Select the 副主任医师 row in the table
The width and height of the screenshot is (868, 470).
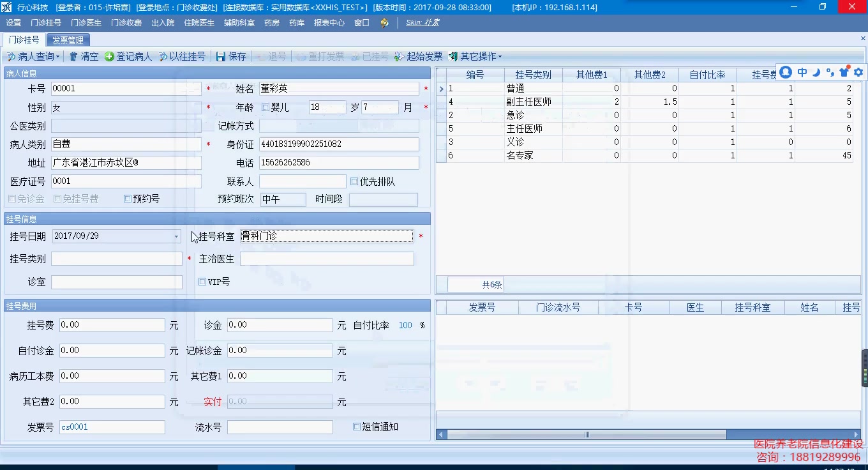[x=645, y=102]
